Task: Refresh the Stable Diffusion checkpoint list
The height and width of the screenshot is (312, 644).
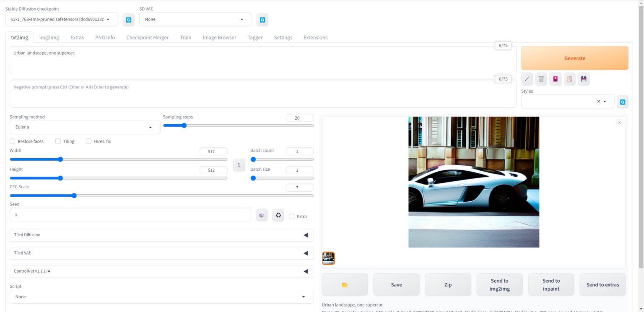Action: tap(128, 19)
